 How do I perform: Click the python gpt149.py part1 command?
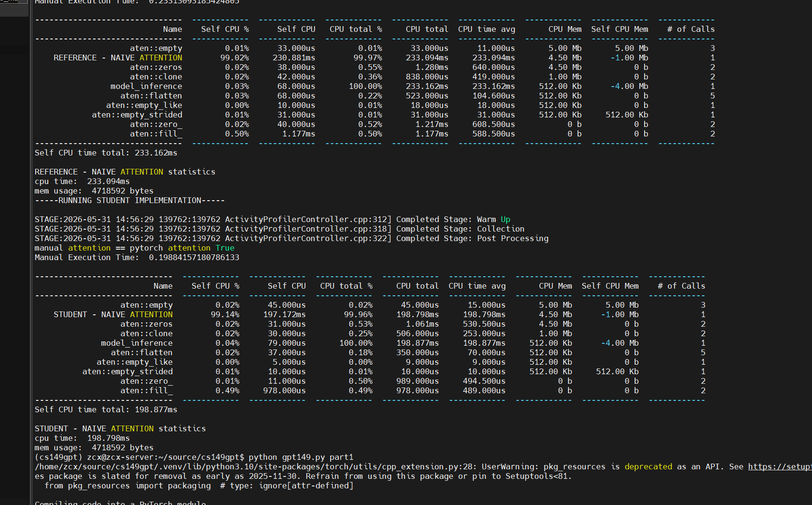tap(301, 457)
